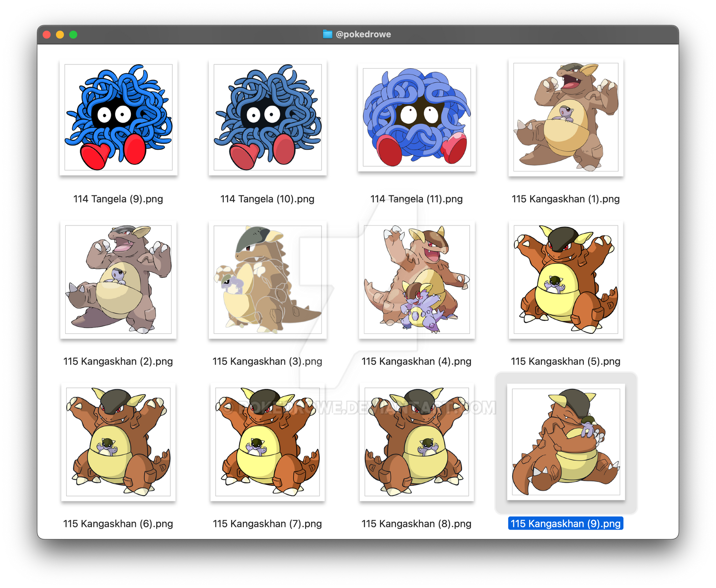Select the 115 Kangaskhan (6).png thumbnail
This screenshot has width=716, height=588.
pos(118,442)
